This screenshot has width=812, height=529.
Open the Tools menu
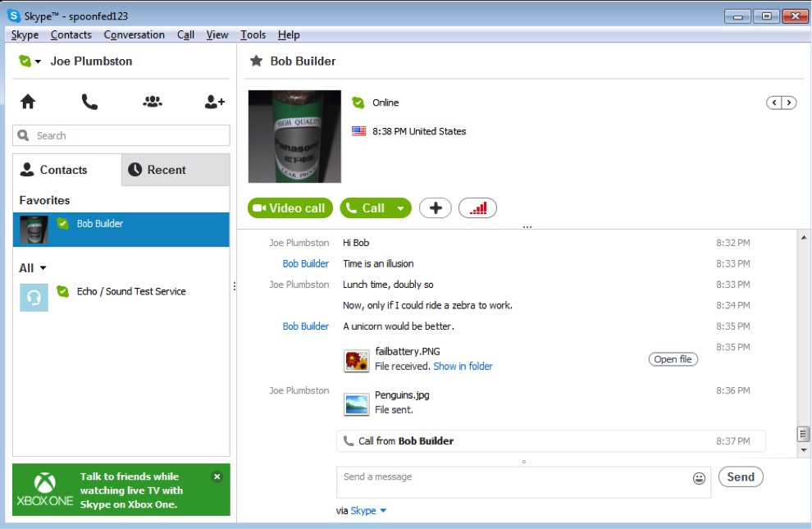point(253,34)
